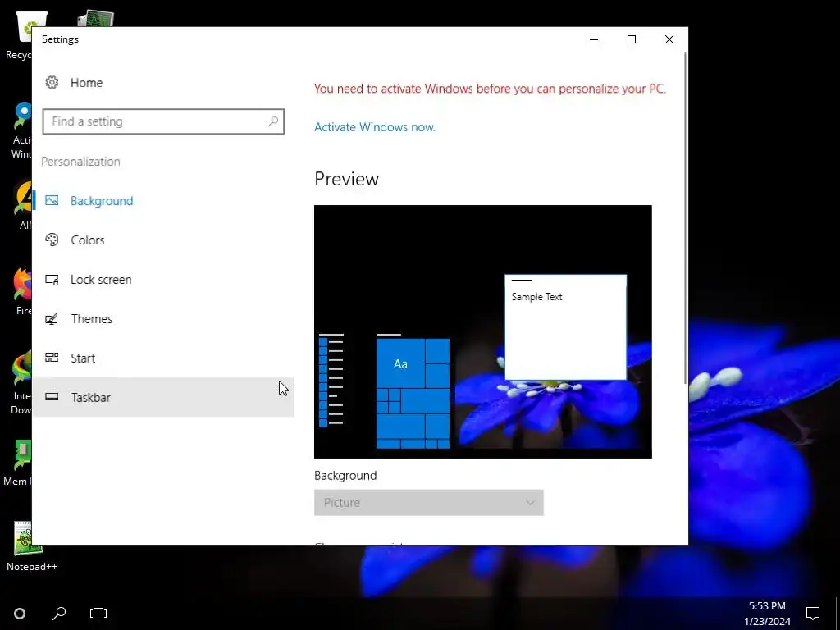The height and width of the screenshot is (630, 840).
Task: Click the Settings window vertical scrollbar
Action: [685, 217]
